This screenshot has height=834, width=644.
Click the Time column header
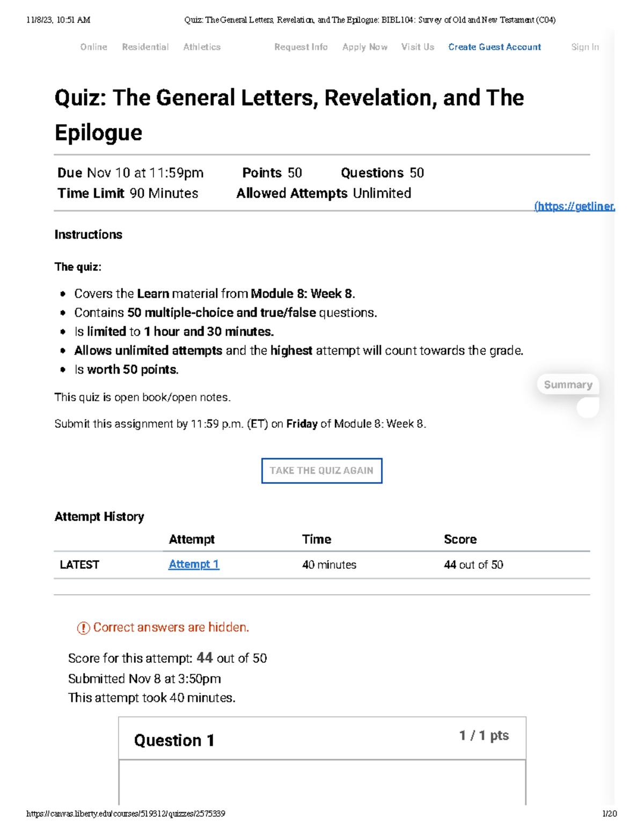317,539
